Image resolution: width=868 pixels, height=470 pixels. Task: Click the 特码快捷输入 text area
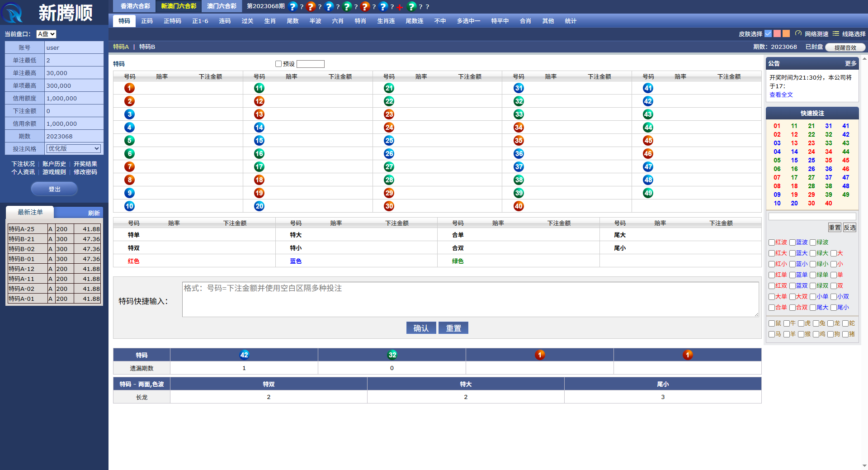[x=470, y=299]
